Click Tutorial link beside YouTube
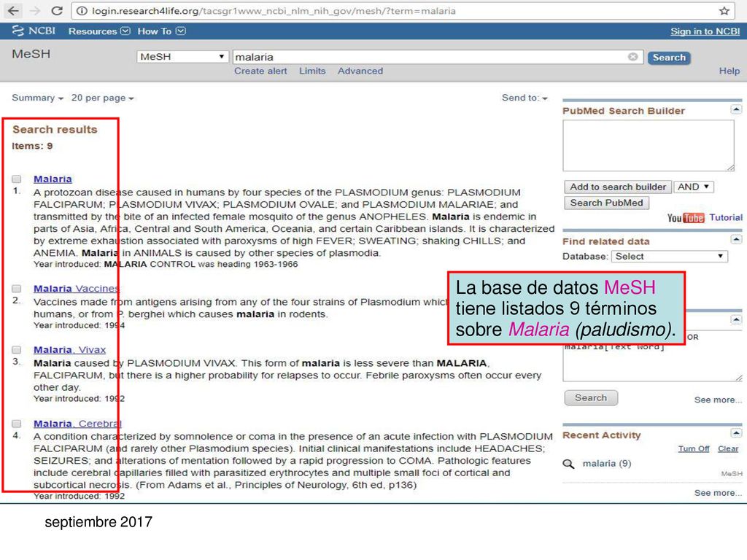The width and height of the screenshot is (747, 560). pyautogui.click(x=726, y=217)
